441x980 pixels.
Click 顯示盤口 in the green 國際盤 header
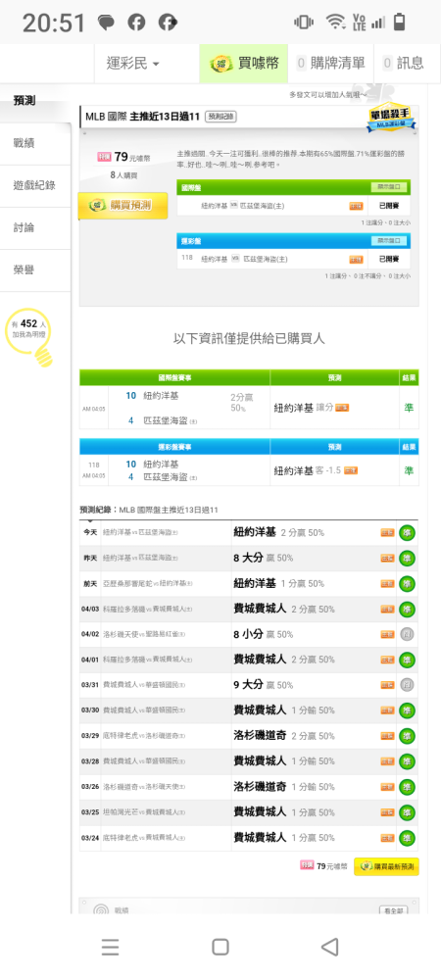point(388,187)
